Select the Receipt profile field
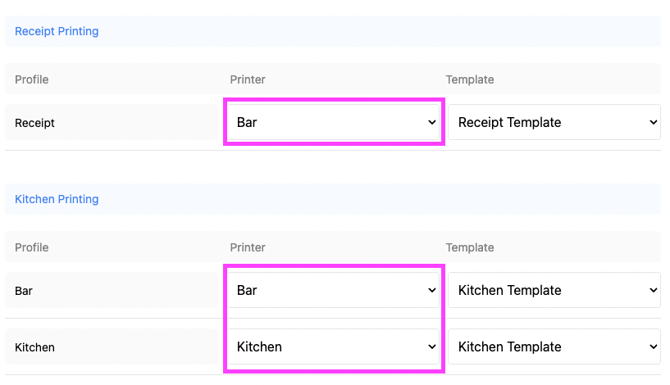Viewport: 670px width, 385px height. [112, 122]
